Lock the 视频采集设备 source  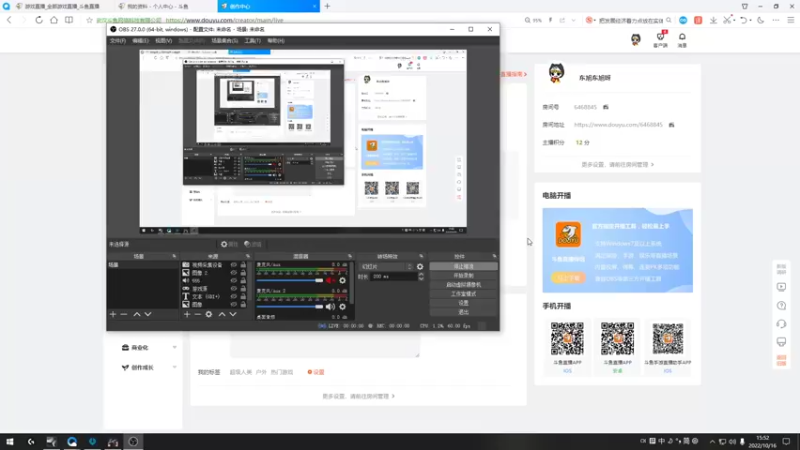(x=243, y=265)
